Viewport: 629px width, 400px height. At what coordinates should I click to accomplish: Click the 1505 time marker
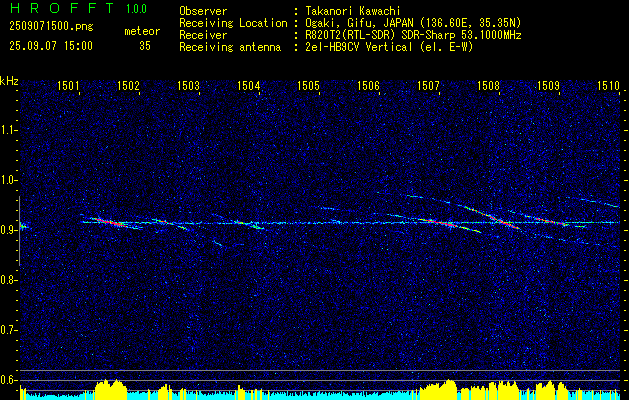308,85
